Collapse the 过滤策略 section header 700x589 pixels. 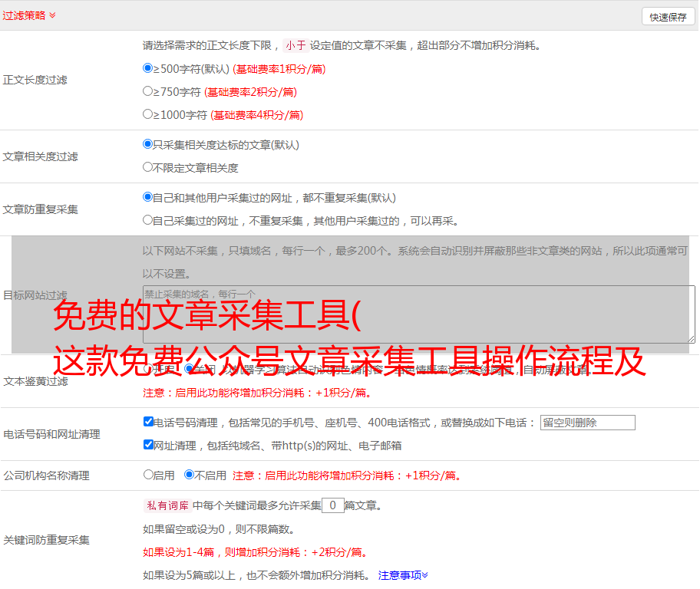tap(29, 15)
